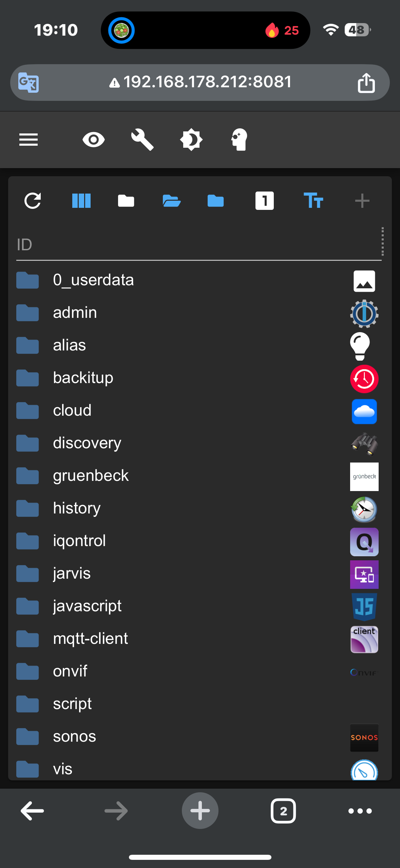The image size is (400, 868).
Task: Expand the 0_userdata folder
Action: click(27, 281)
